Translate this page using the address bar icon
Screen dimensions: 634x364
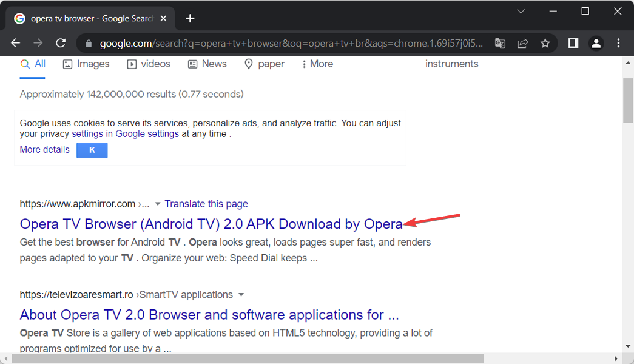tap(500, 43)
